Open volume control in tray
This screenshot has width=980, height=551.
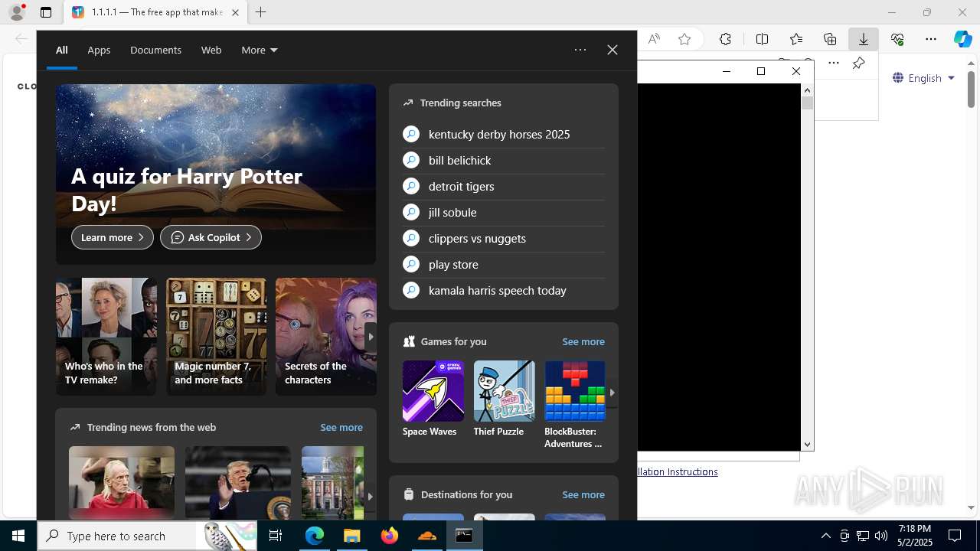tap(881, 536)
